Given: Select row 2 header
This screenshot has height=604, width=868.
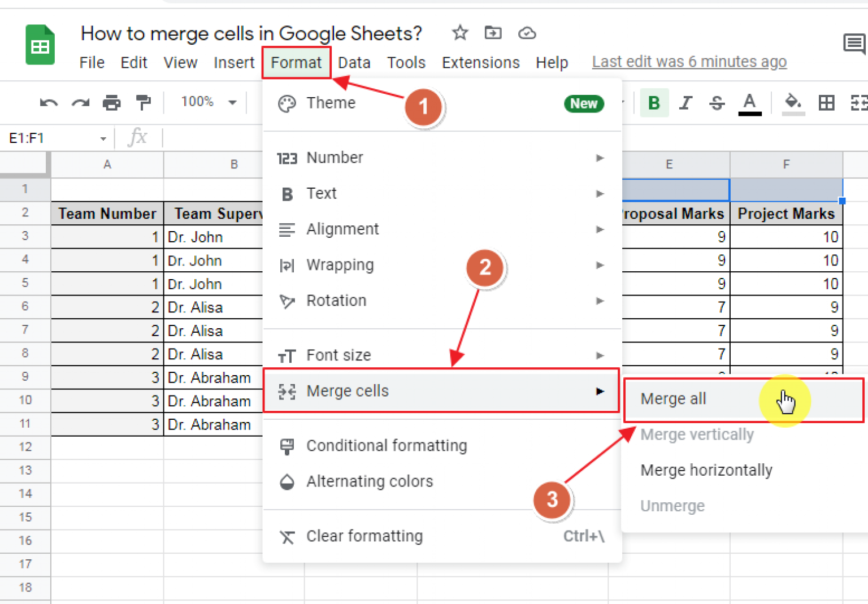Looking at the screenshot, I should tap(25, 212).
